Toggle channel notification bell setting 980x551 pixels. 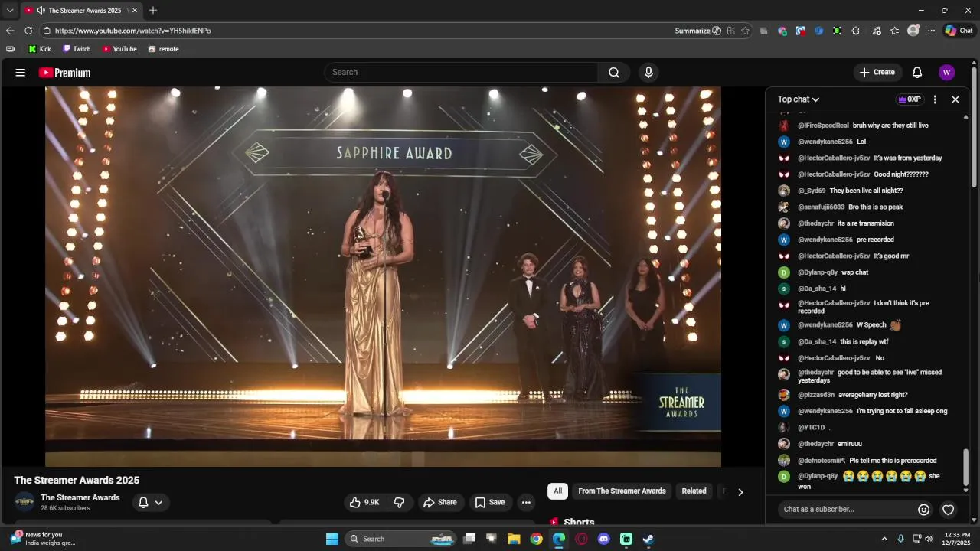143,503
